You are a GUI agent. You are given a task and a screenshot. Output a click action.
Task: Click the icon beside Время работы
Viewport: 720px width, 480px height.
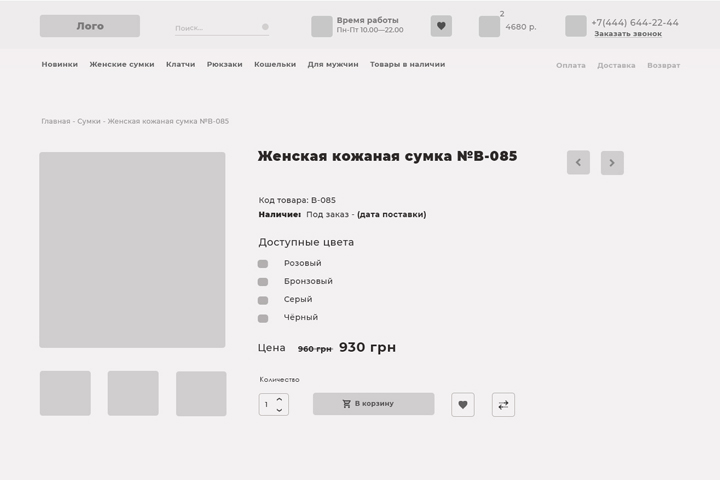pos(321,26)
